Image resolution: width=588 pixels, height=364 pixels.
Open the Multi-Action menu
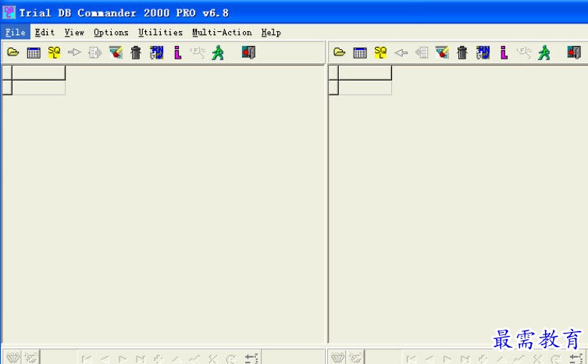[222, 32]
